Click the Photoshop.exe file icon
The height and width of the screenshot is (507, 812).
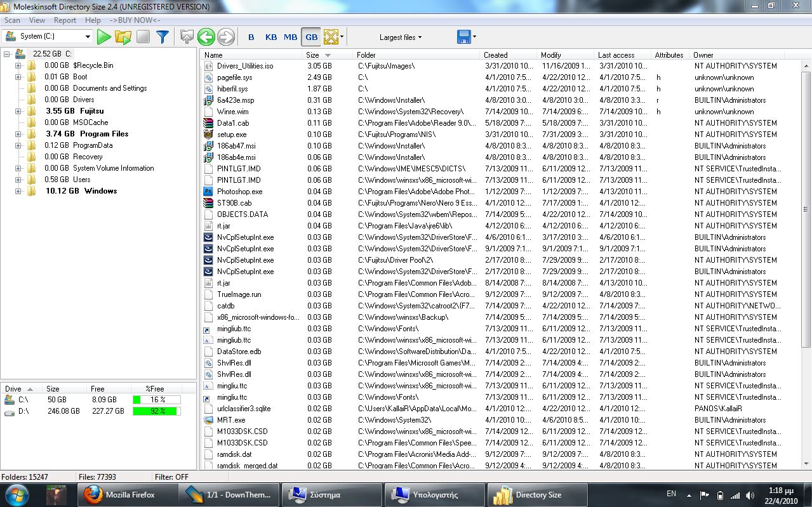point(208,192)
